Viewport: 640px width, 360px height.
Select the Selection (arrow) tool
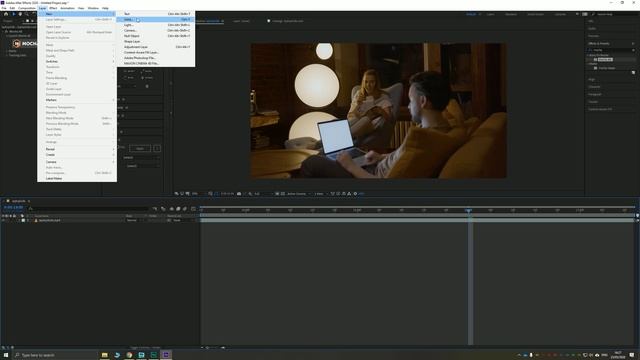13,14
